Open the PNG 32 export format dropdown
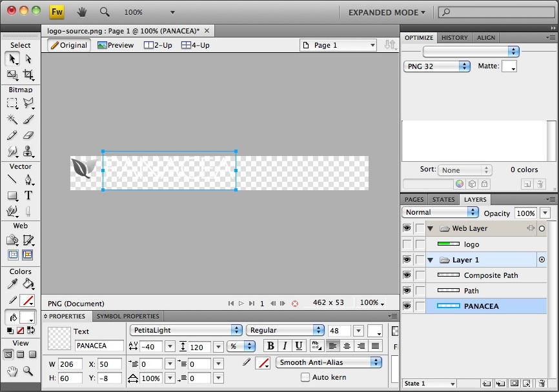This screenshot has height=392, width=559. click(437, 66)
